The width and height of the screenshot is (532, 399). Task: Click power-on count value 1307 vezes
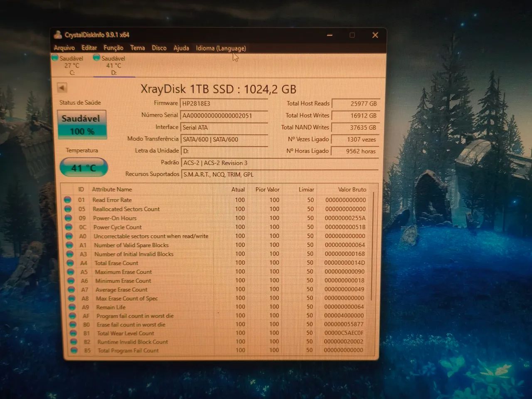click(355, 139)
